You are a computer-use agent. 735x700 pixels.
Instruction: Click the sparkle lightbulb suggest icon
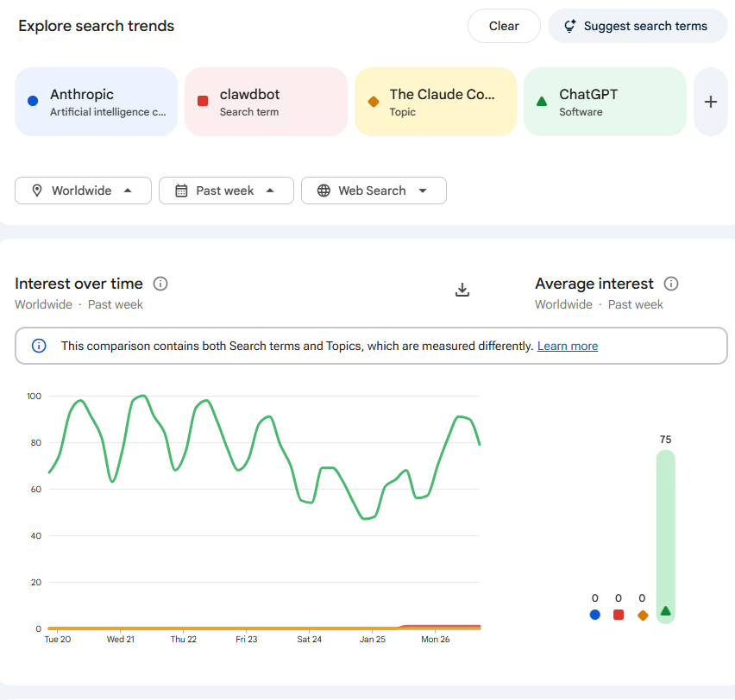tap(570, 26)
